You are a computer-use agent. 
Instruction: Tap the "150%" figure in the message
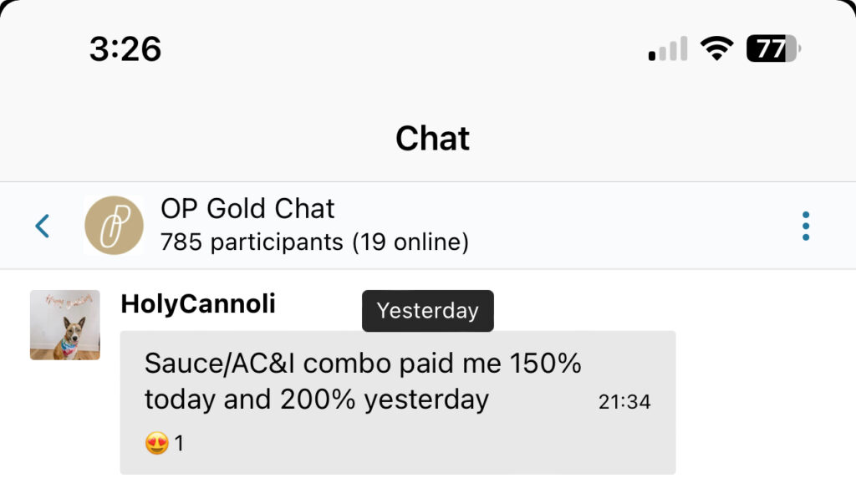pyautogui.click(x=546, y=364)
